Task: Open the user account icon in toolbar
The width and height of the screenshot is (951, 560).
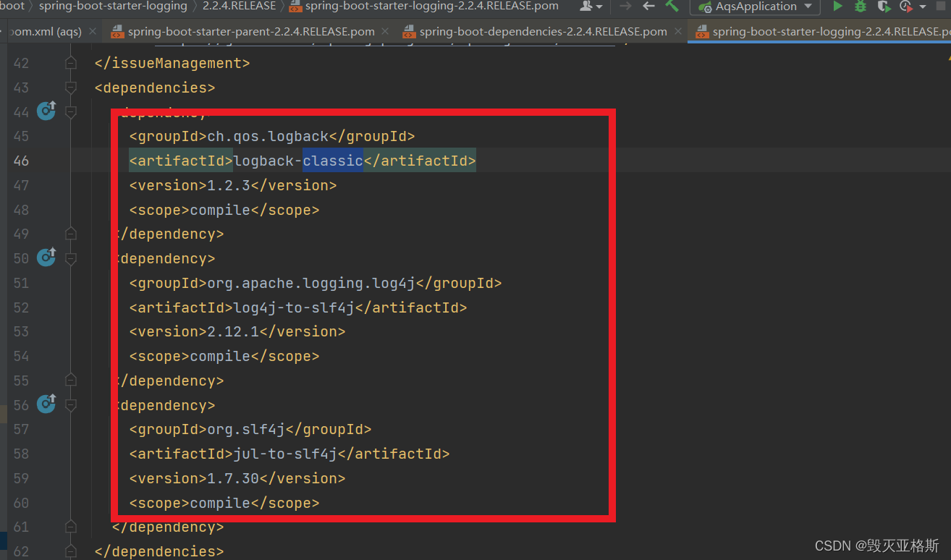Action: (587, 7)
